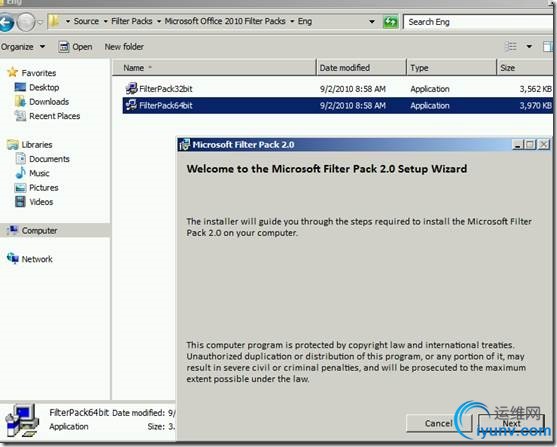This screenshot has height=447, width=557.
Task: Click the green Refresh icon
Action: pos(390,22)
